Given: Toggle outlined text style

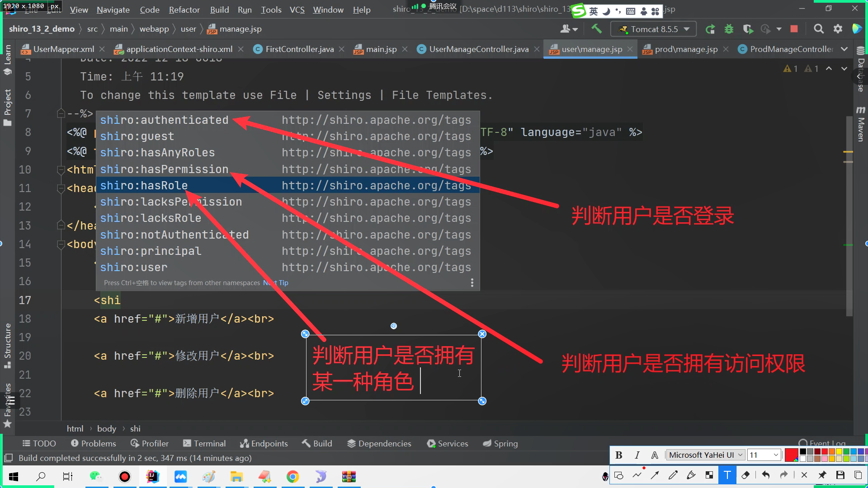Looking at the screenshot, I should [x=654, y=455].
